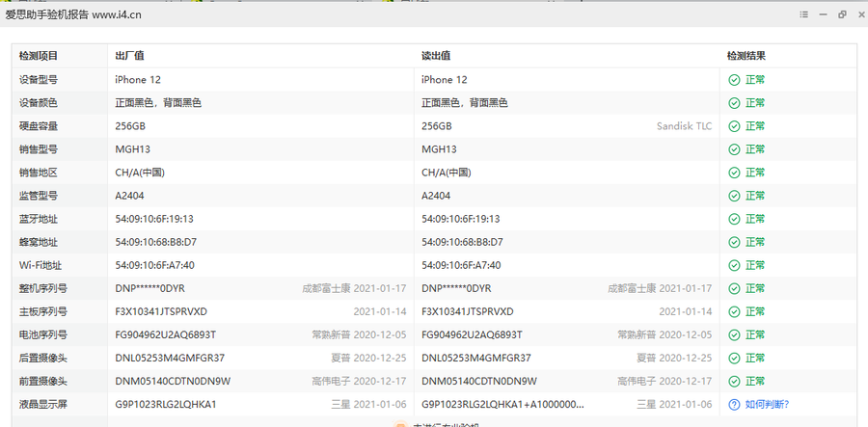Click green check icon in 销售型号 row
The image size is (868, 427).
(x=734, y=149)
